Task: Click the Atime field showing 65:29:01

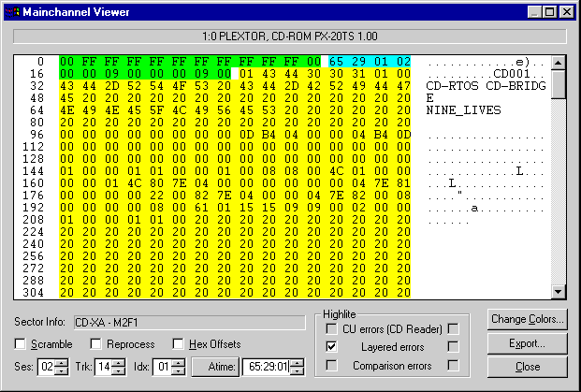Action: [268, 367]
